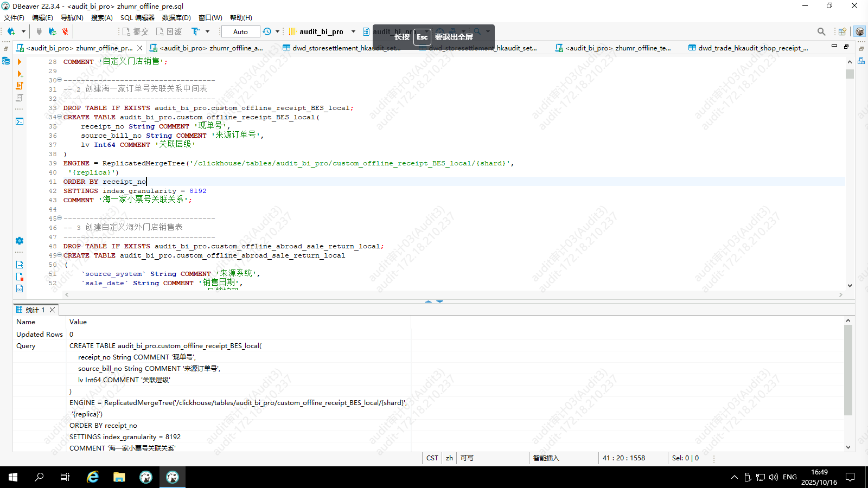Collapse the comment fold at line 30

59,80
